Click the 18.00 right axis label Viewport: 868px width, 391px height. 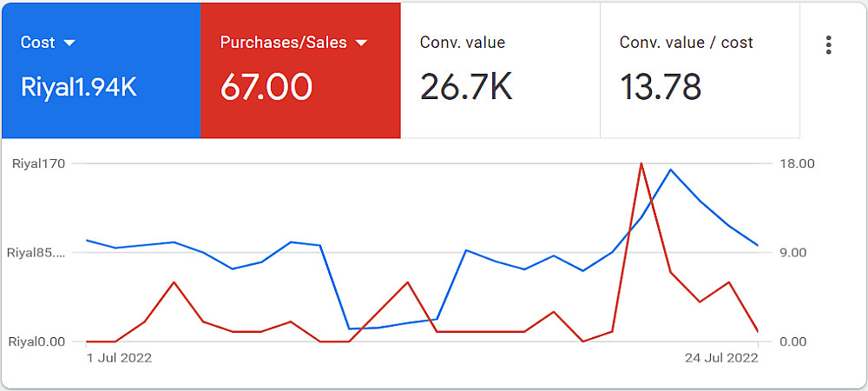pos(797,163)
